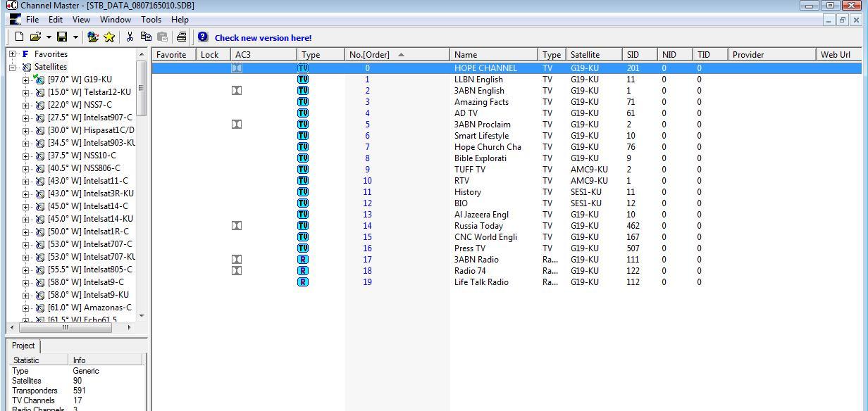Toggle AC3 flag on 3ABN Proclaim row
This screenshot has width=868, height=411.
click(237, 125)
